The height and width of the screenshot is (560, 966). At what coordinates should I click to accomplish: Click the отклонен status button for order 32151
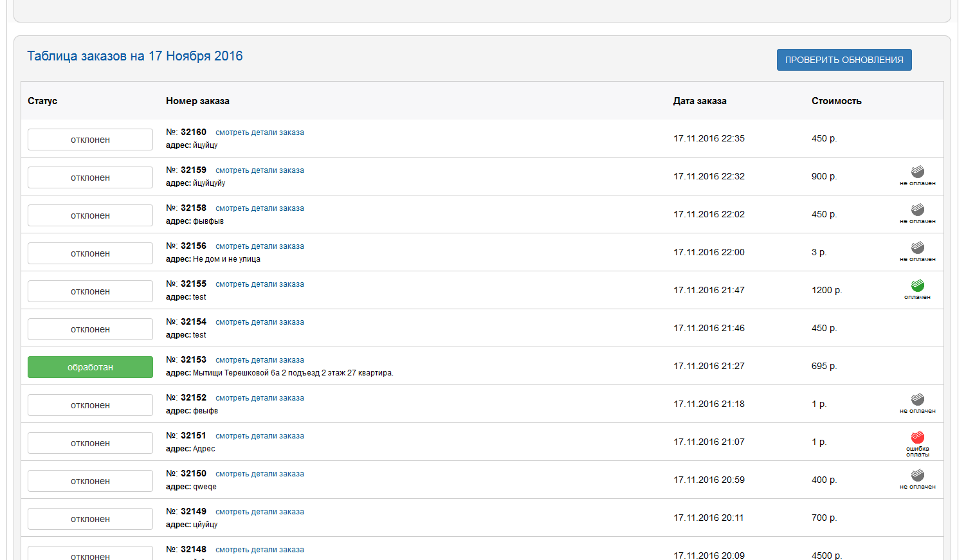[x=90, y=443]
